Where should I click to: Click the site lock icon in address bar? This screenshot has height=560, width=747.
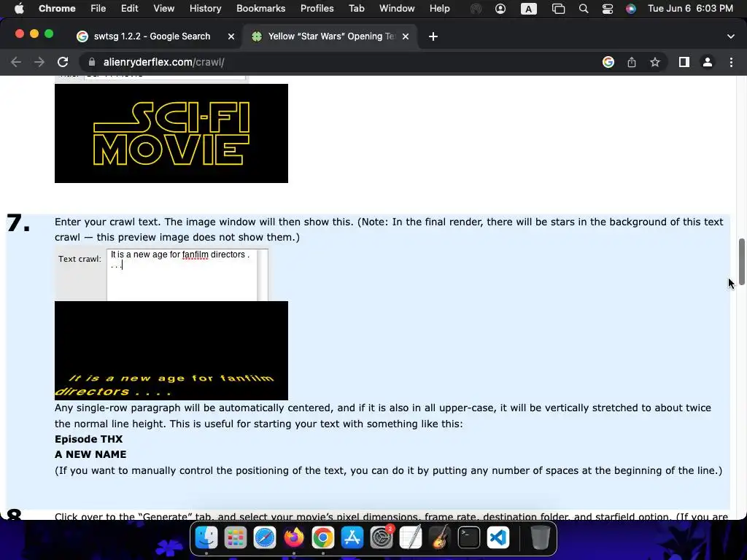coord(93,62)
